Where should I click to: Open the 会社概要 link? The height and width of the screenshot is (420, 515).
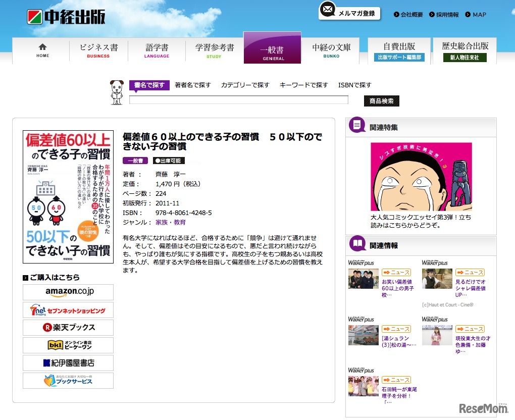[408, 15]
